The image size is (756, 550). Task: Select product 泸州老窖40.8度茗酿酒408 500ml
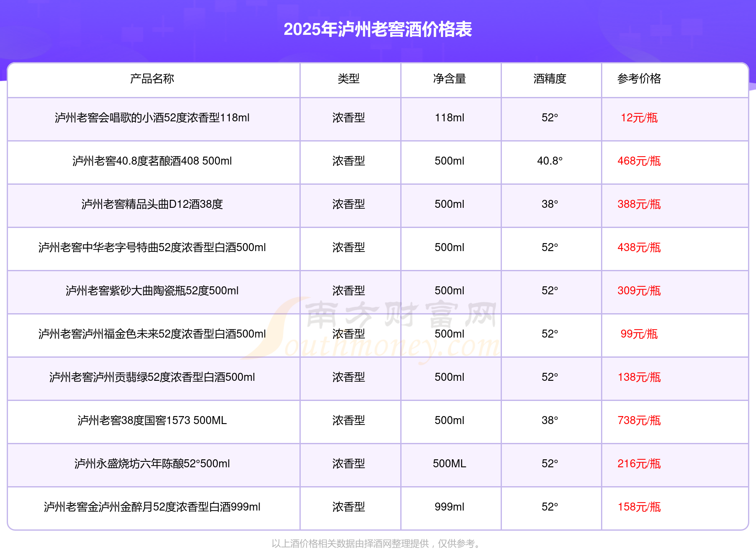(x=152, y=161)
